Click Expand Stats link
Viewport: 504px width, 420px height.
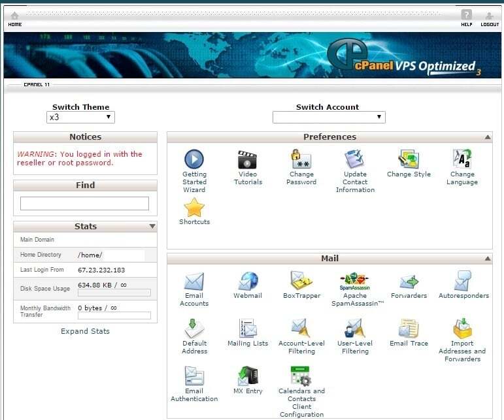pyautogui.click(x=85, y=331)
